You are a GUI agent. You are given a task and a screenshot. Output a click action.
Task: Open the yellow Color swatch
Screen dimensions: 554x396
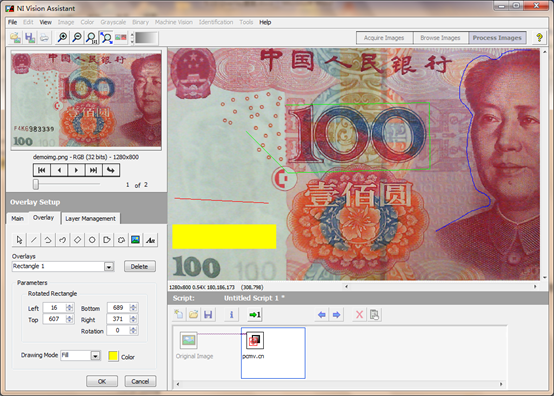[113, 356]
